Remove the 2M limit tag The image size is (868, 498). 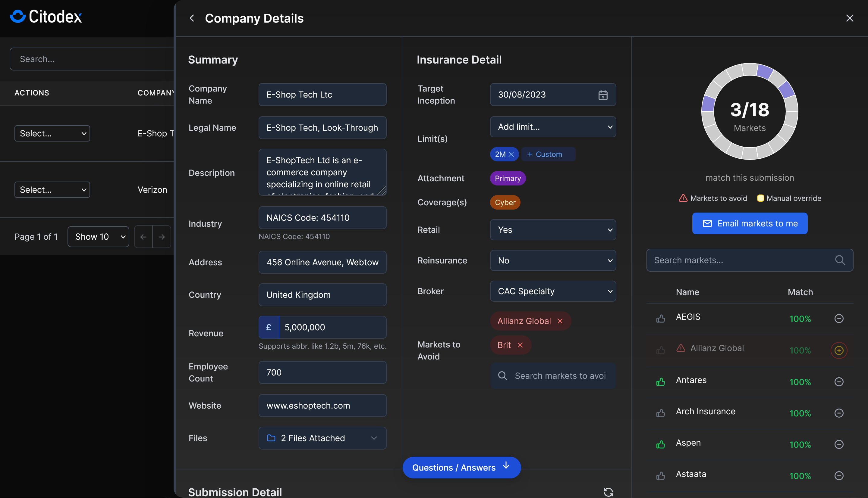pos(511,154)
